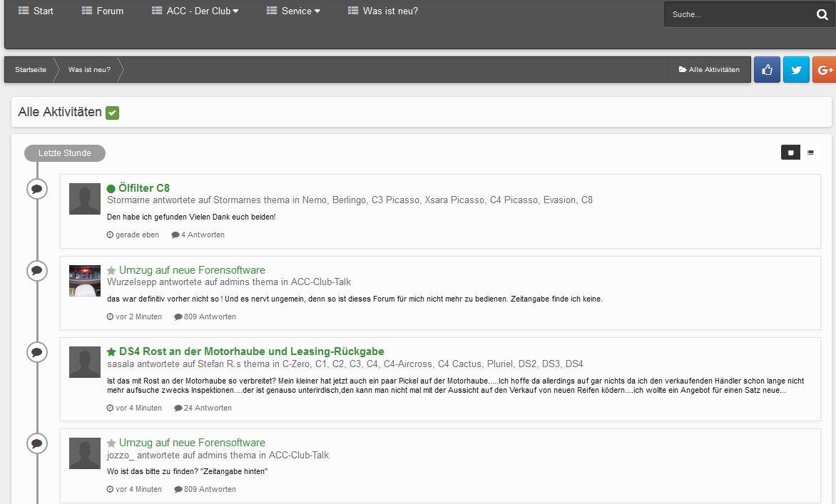Click green star before DS4 Rost topic

tap(111, 351)
